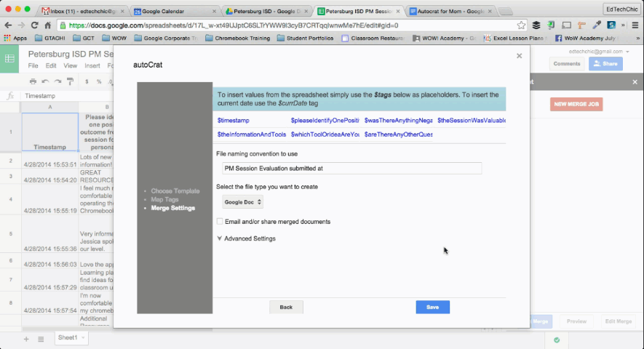Click the print icon in Sheets toolbar

(33, 81)
